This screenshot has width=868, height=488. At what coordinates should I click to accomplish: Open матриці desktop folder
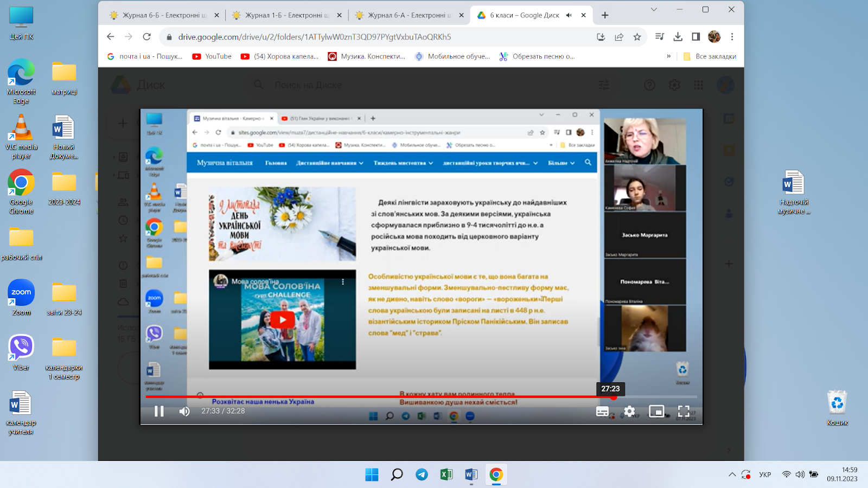(x=64, y=77)
